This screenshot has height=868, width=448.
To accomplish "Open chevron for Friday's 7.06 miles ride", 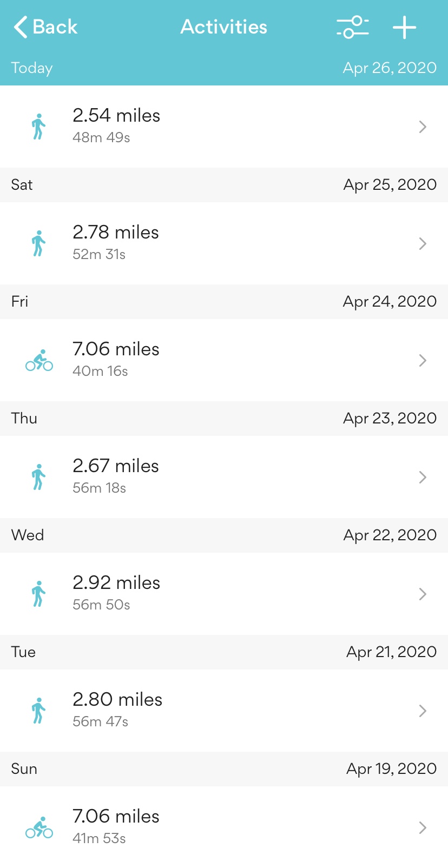I will [x=423, y=360].
